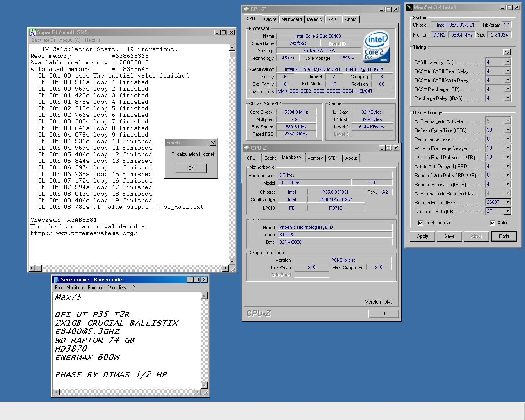
Task: Switch to SPD tab in top CPU-Z
Action: (x=332, y=19)
